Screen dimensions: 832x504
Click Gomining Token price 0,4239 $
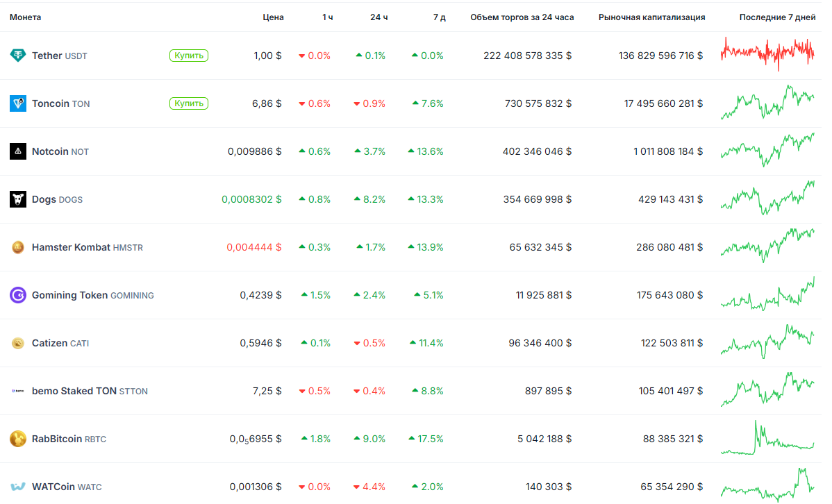(260, 296)
